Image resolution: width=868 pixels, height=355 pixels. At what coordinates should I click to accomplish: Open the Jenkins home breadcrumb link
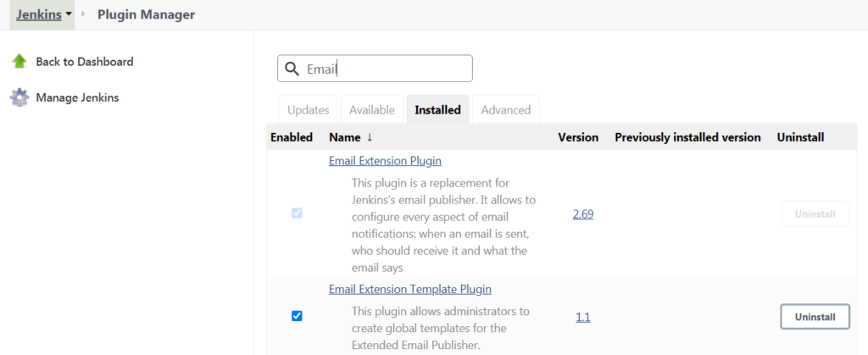click(39, 14)
